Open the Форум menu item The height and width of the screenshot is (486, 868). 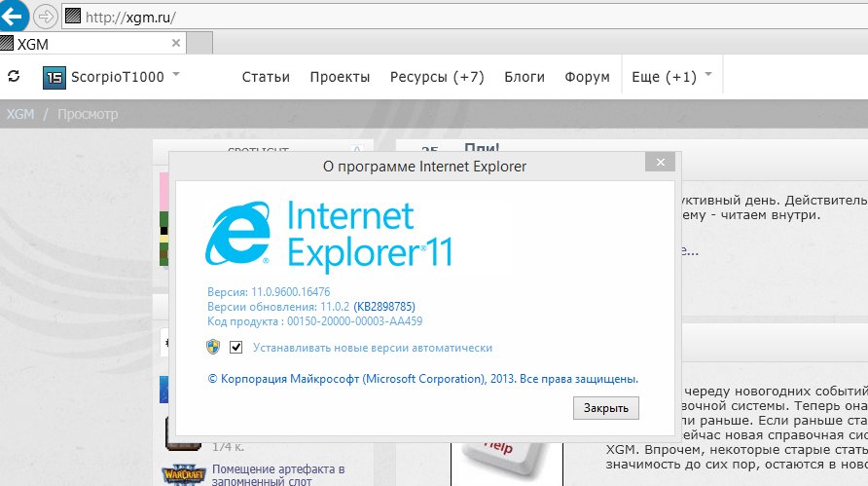587,77
